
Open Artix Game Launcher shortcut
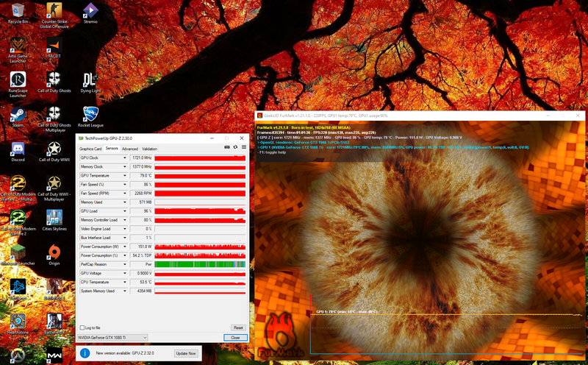pos(18,50)
